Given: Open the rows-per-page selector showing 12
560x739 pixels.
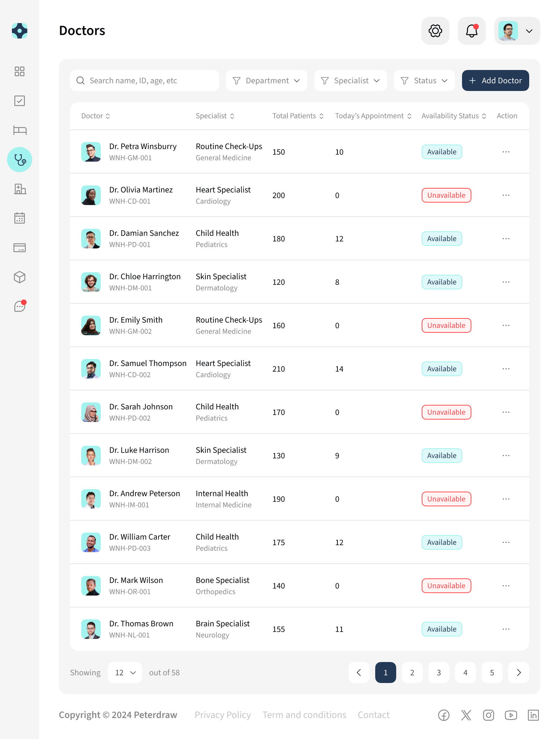Looking at the screenshot, I should click(125, 673).
